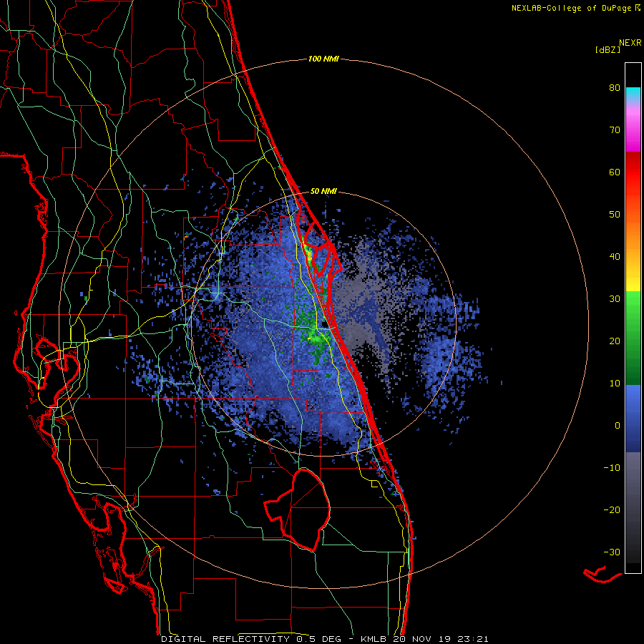
Task: Click the 20 value on the dBZ scale
Action: [615, 341]
